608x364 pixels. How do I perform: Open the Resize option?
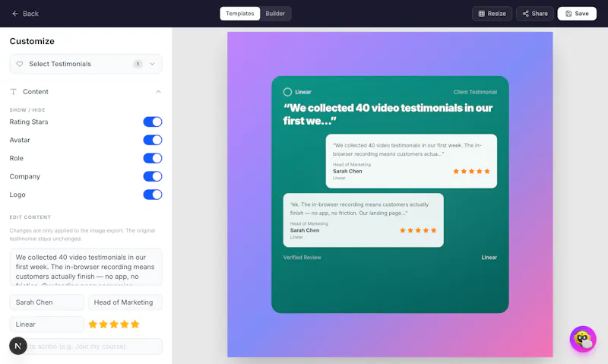coord(492,14)
